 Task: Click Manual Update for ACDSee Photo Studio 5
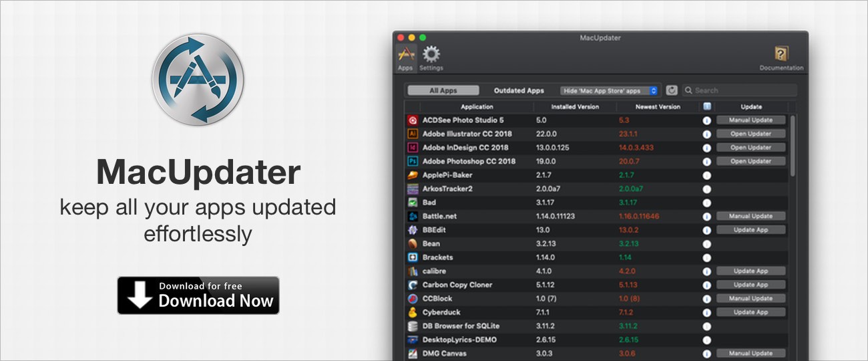point(751,120)
